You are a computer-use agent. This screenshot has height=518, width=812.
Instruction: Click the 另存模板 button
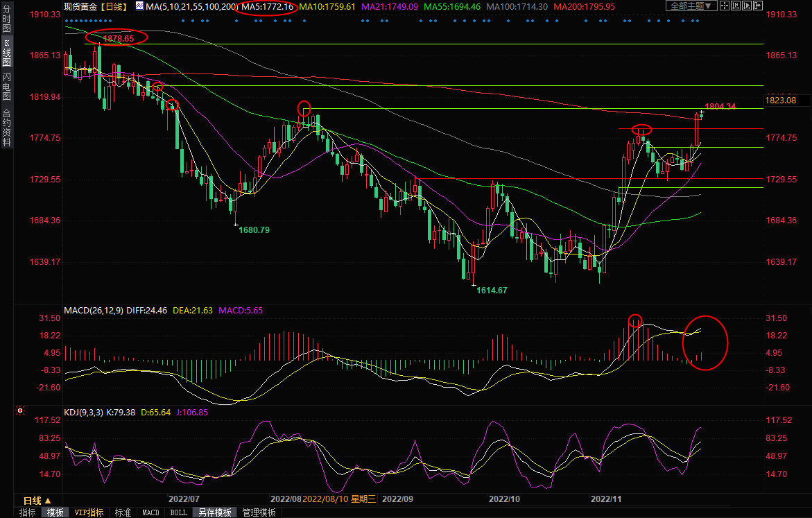(214, 512)
